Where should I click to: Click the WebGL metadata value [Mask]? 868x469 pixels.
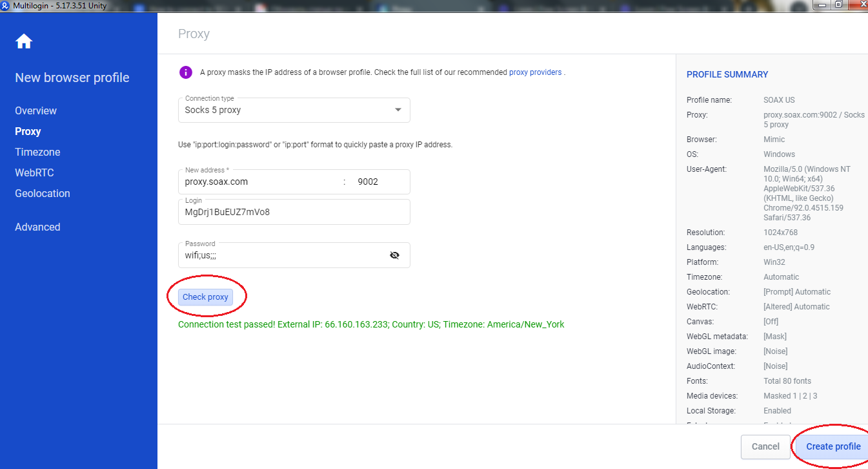[774, 337]
